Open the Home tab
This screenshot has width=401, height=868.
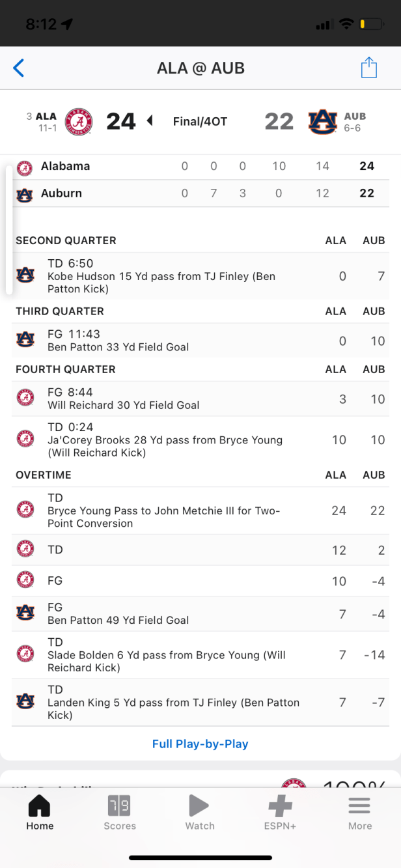(40, 813)
